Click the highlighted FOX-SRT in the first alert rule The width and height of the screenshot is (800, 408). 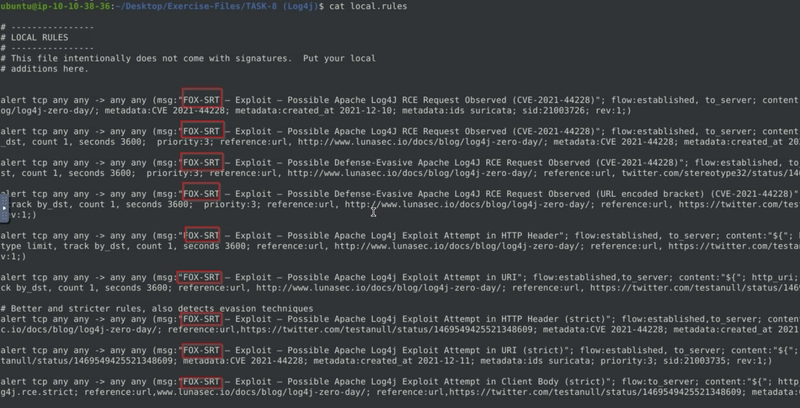(x=202, y=100)
